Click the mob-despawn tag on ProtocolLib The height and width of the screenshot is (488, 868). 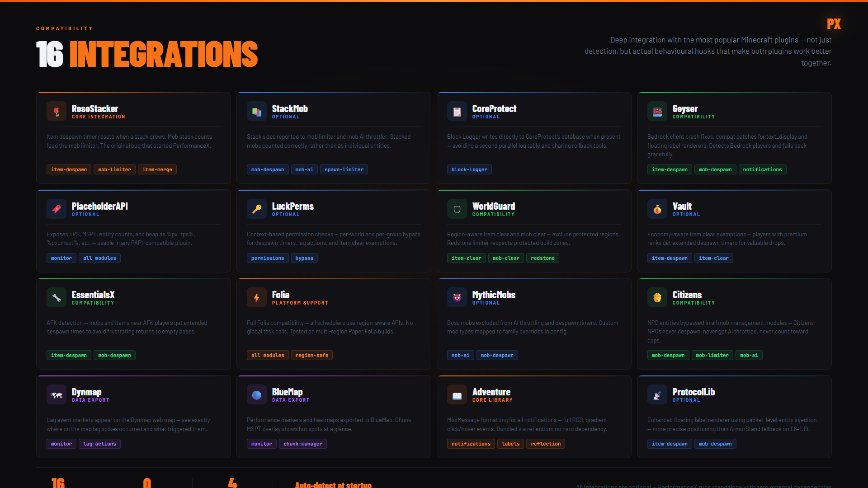tap(715, 444)
